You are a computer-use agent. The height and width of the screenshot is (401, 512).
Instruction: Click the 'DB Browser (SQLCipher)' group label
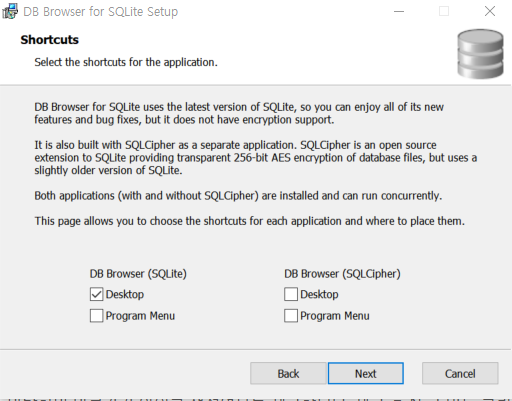342,274
